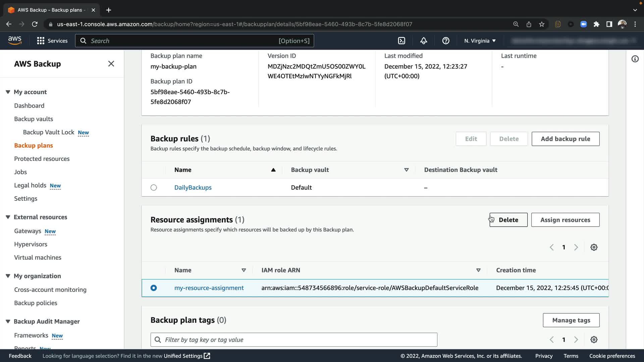Click the help question mark icon
Screen dimensions: 644x362
pyautogui.click(x=446, y=41)
